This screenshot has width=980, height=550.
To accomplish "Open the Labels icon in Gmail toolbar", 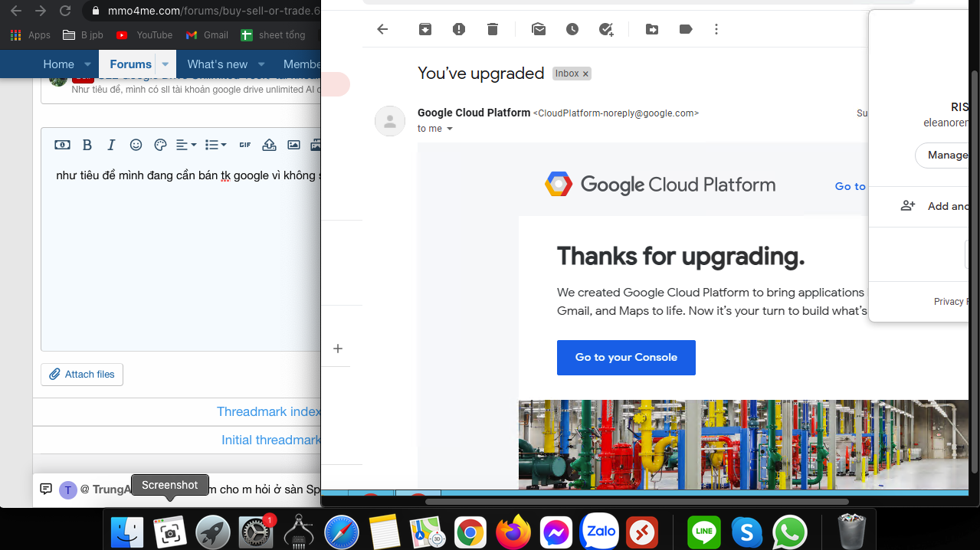I will click(686, 29).
